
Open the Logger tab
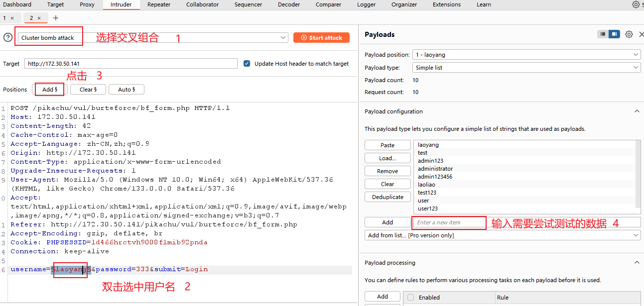point(367,4)
